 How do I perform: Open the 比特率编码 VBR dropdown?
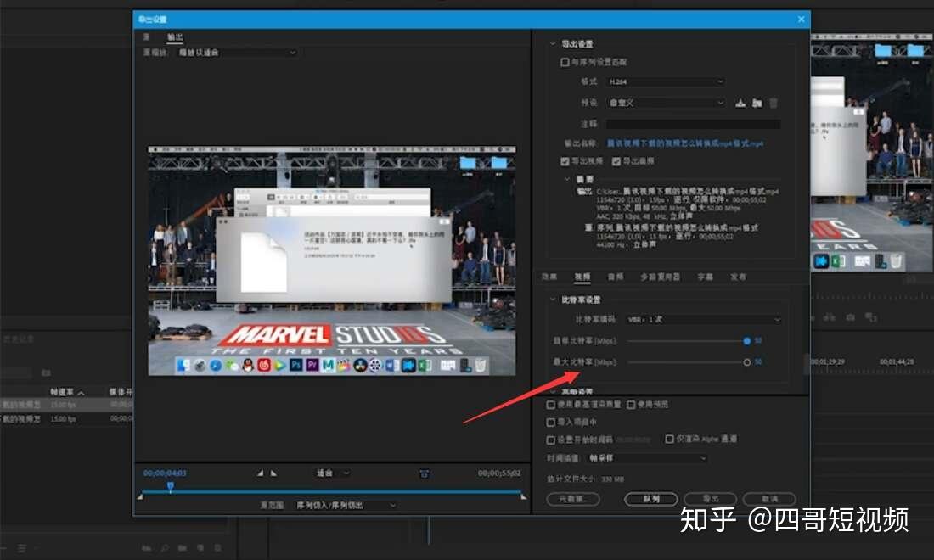point(703,320)
